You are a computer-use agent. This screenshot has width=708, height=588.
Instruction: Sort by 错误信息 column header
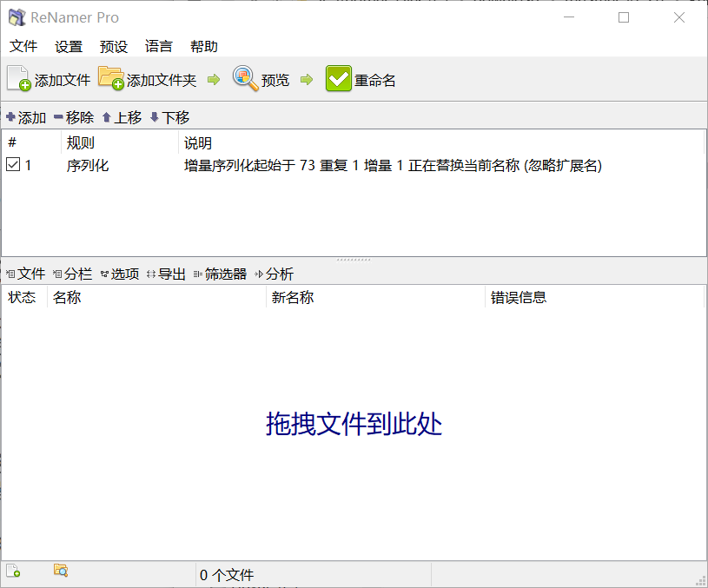595,297
